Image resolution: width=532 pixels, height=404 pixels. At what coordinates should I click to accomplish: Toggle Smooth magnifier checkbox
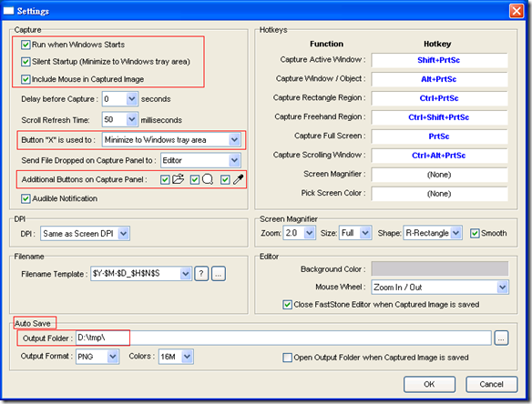[475, 233]
